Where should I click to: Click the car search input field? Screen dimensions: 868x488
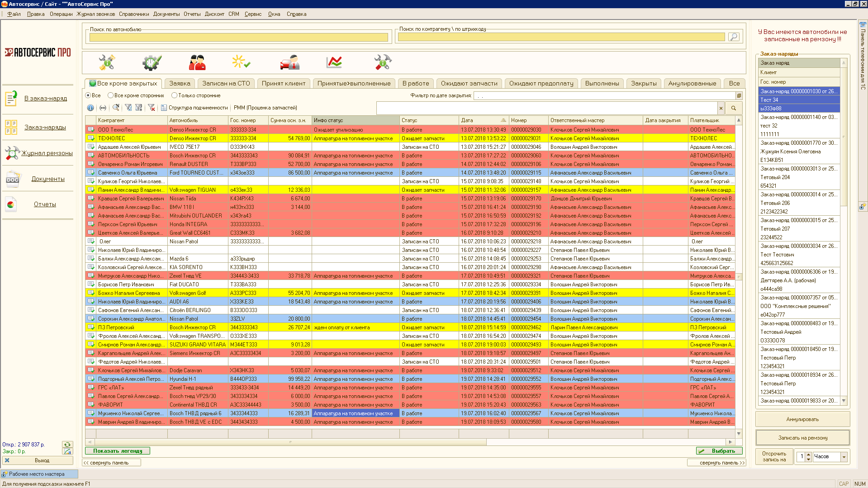[x=238, y=37]
